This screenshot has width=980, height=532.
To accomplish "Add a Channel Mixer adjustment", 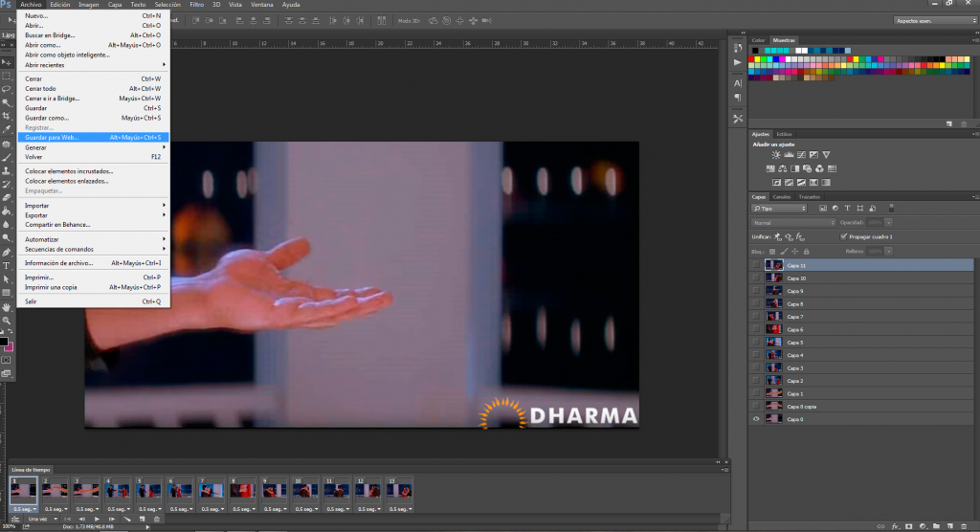I will [819, 168].
